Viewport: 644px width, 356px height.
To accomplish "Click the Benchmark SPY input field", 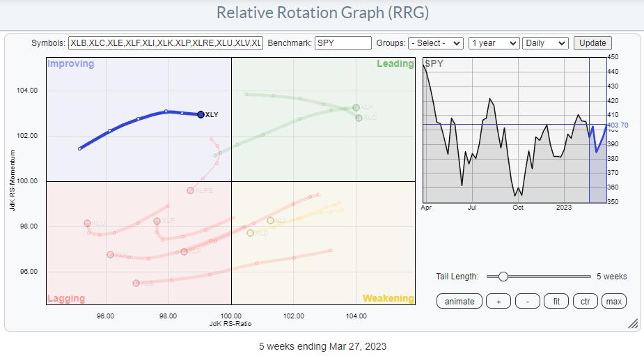I will pos(343,43).
